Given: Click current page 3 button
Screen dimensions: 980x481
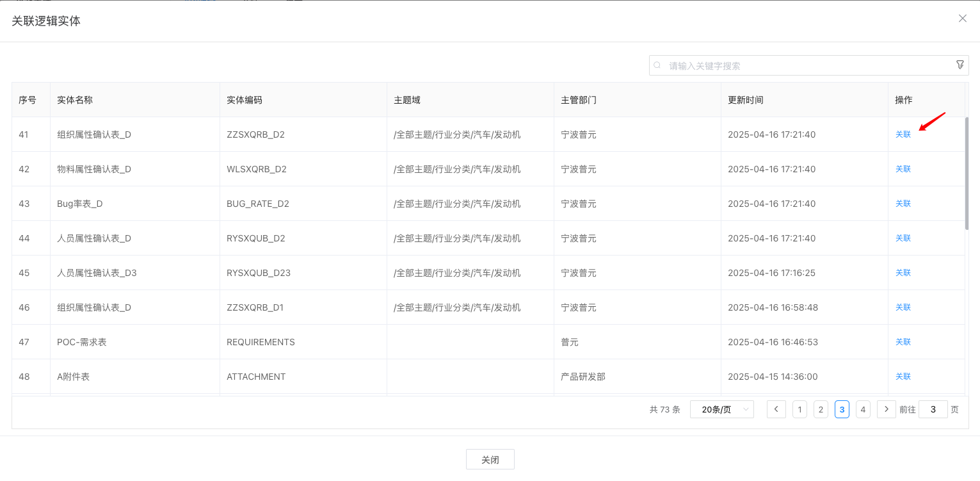Looking at the screenshot, I should coord(842,409).
